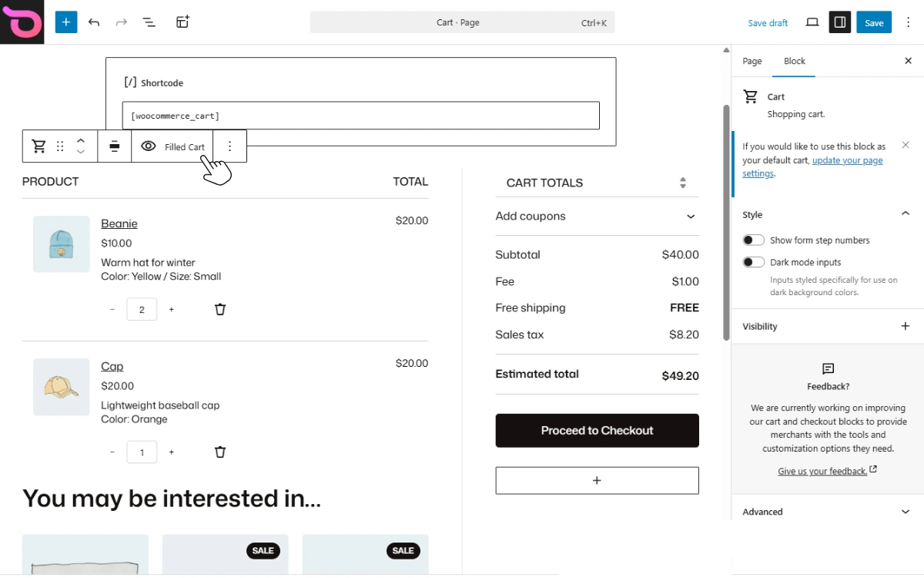Toggle the settings sidebar panel icon
Screen dimensions: 924x578
tap(840, 22)
